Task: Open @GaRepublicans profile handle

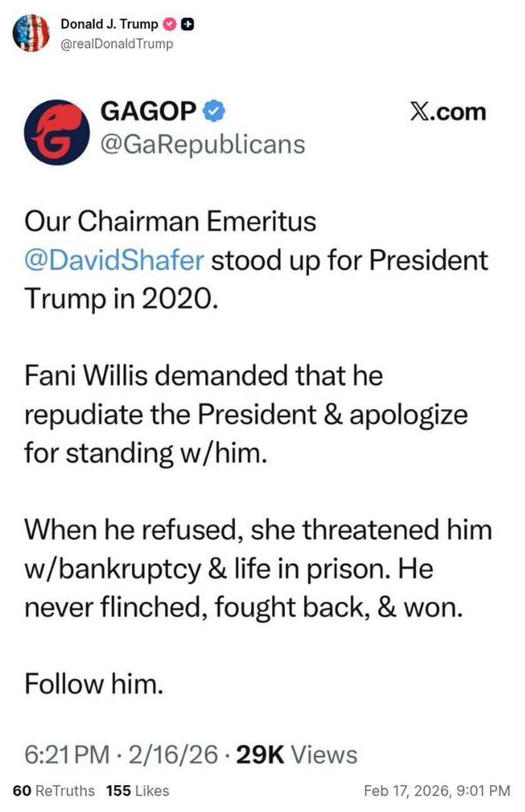Action: pos(202,144)
